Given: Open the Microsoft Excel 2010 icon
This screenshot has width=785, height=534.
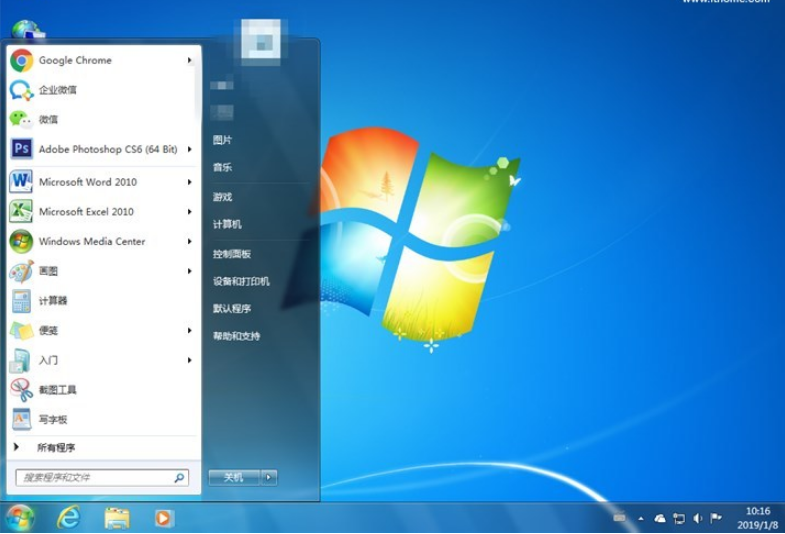Looking at the screenshot, I should click(21, 211).
